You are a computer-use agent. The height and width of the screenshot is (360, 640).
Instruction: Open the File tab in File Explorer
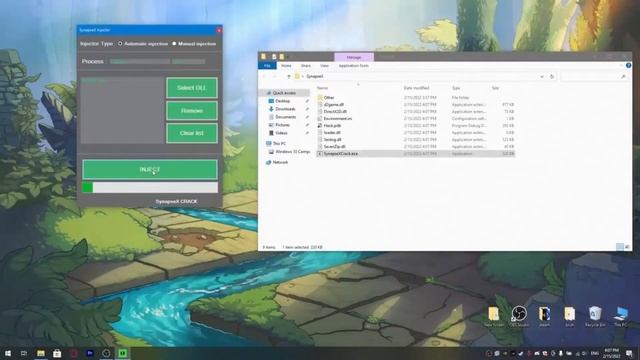267,65
